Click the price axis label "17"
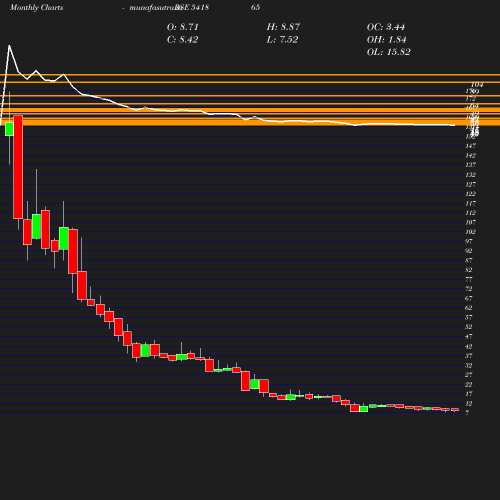 point(469,394)
